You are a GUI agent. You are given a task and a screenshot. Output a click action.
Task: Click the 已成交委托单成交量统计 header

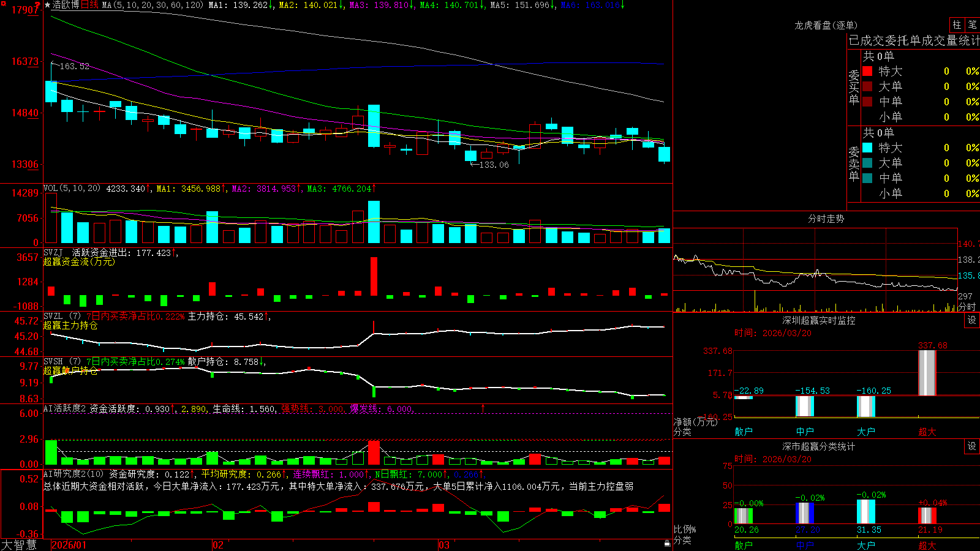[914, 40]
